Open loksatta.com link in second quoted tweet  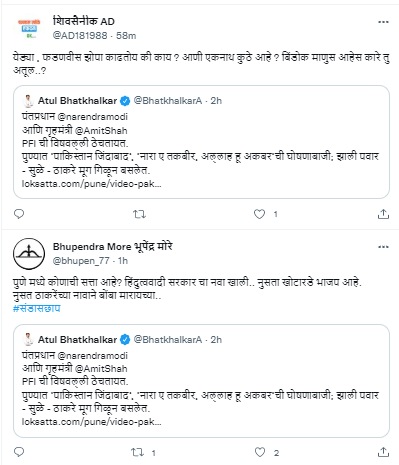[92, 422]
